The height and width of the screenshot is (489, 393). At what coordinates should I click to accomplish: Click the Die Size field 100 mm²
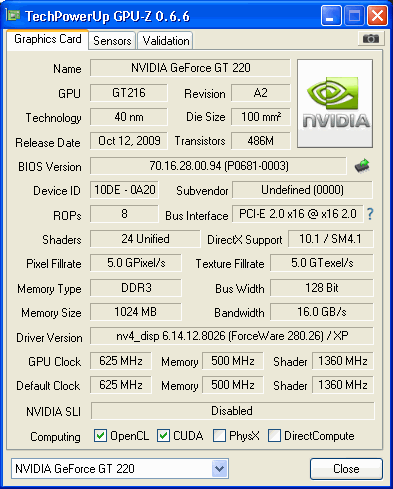pos(261,117)
